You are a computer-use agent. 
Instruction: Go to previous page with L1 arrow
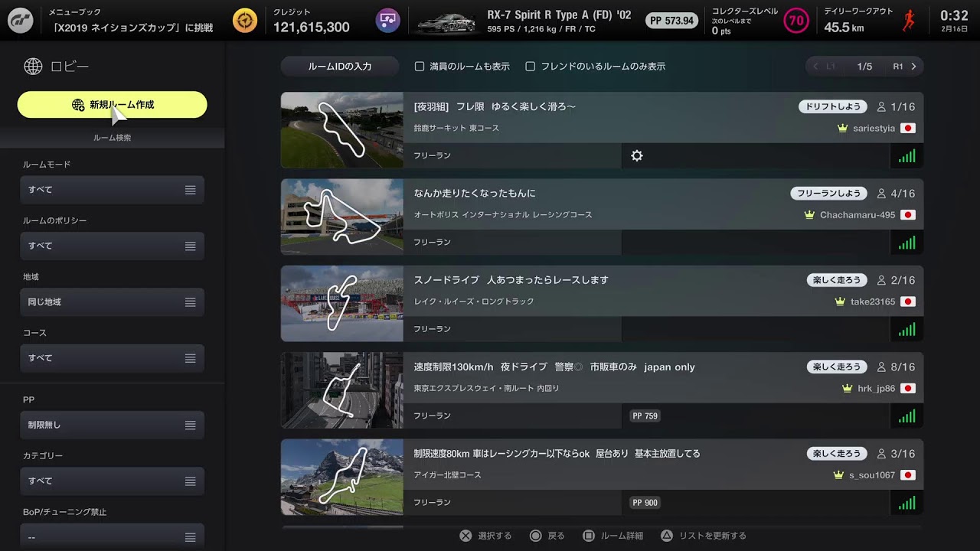coord(825,67)
